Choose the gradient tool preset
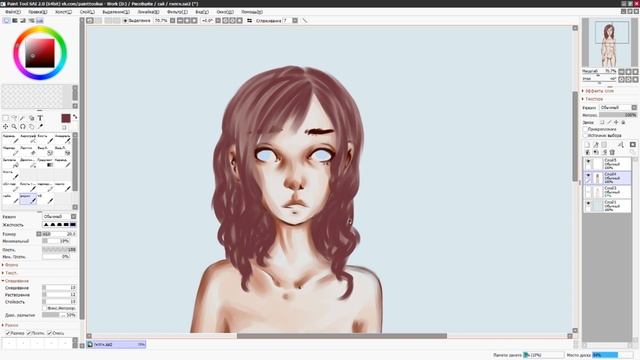This screenshot has height=360, width=640. click(x=45, y=162)
